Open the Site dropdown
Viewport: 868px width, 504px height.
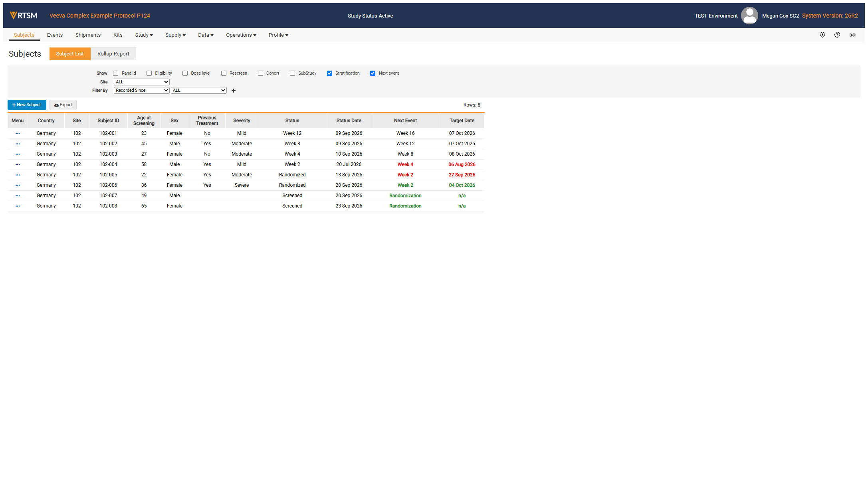click(x=142, y=82)
